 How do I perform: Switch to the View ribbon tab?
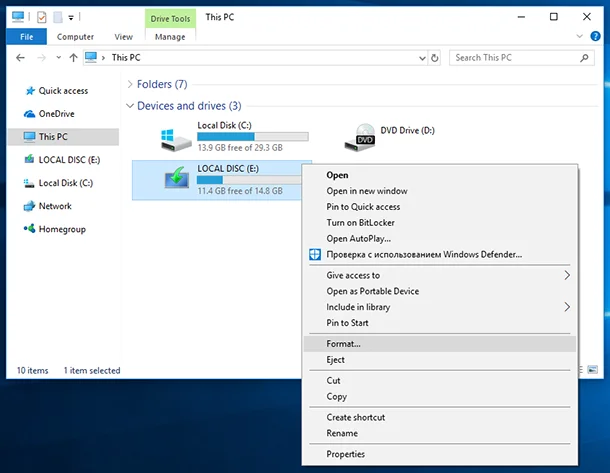(x=123, y=37)
